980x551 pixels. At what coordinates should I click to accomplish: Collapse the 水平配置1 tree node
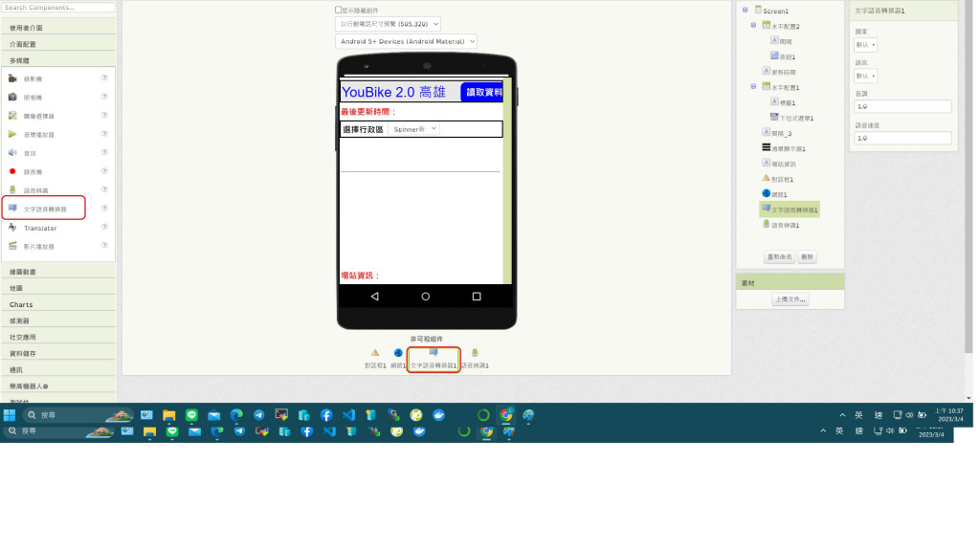pyautogui.click(x=753, y=87)
